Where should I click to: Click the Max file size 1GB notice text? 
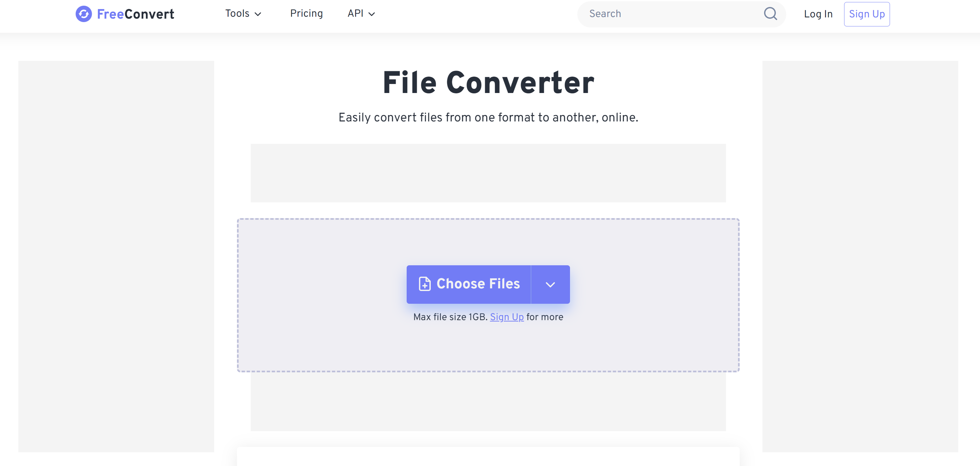450,316
